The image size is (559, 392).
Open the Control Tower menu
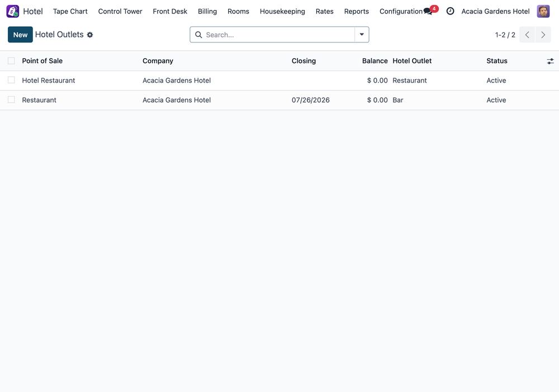pos(120,11)
